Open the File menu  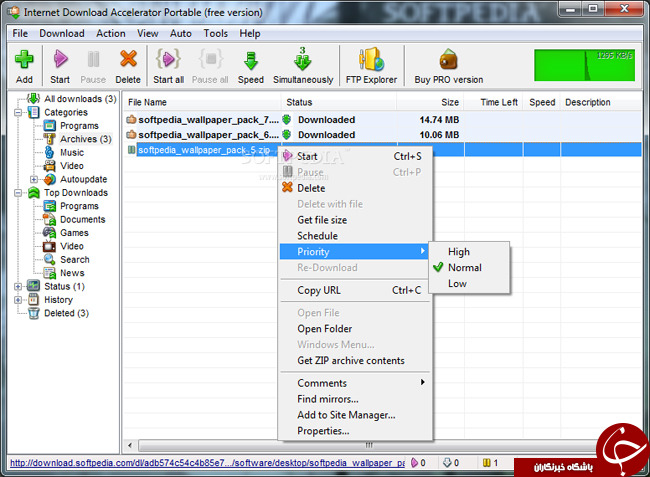click(x=20, y=33)
